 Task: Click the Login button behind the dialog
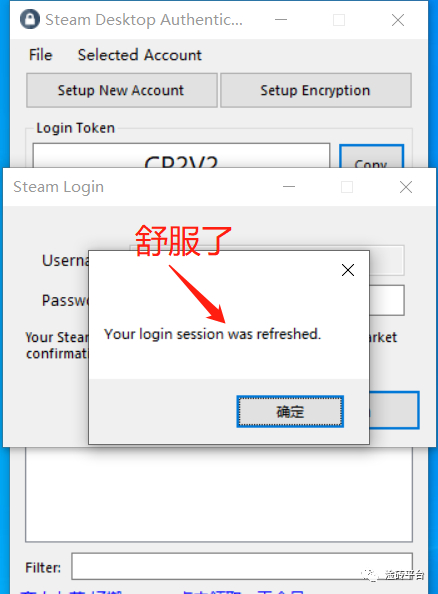[x=394, y=410]
